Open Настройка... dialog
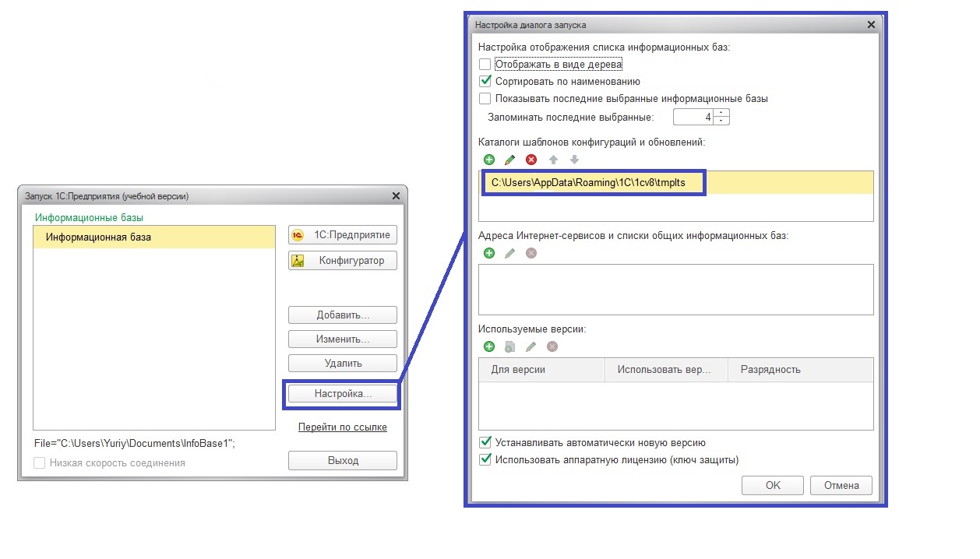 (343, 394)
